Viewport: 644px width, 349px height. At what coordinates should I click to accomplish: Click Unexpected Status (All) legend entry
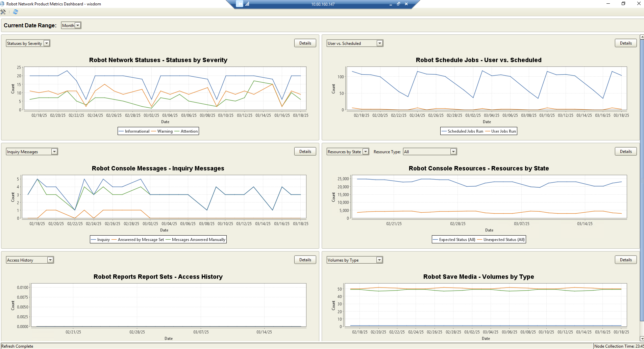pyautogui.click(x=501, y=240)
